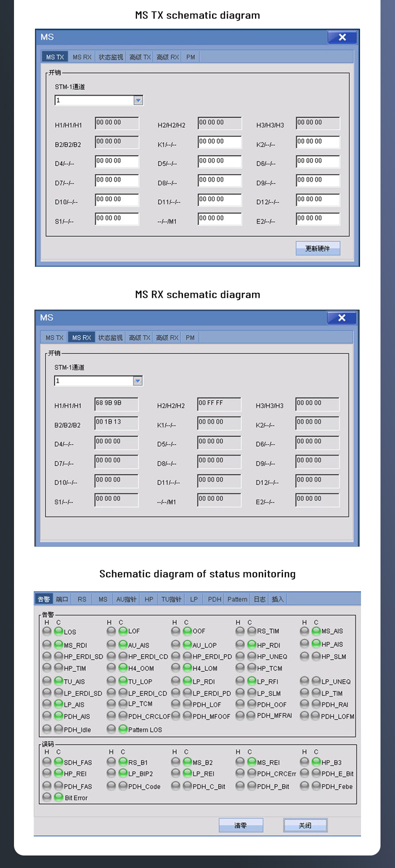Image resolution: width=395 pixels, height=868 pixels.
Task: Click the green LED beside Bit Error
Action: [58, 797]
